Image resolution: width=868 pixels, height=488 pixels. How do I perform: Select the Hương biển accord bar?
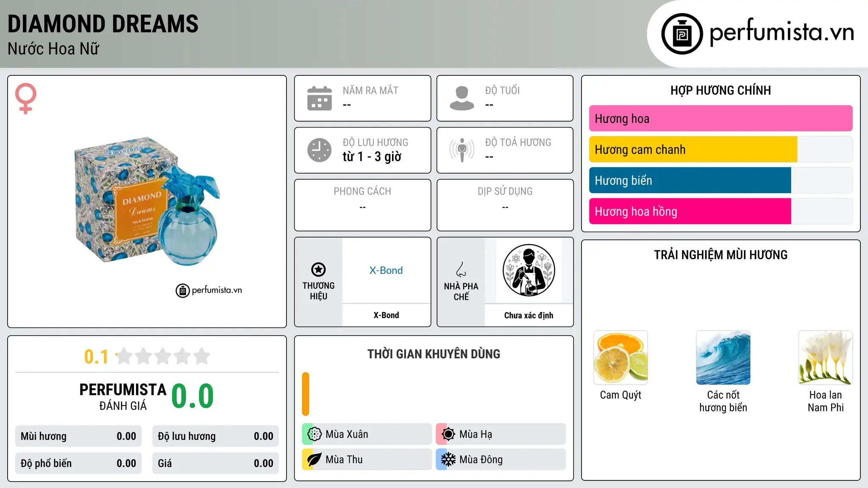coord(721,180)
